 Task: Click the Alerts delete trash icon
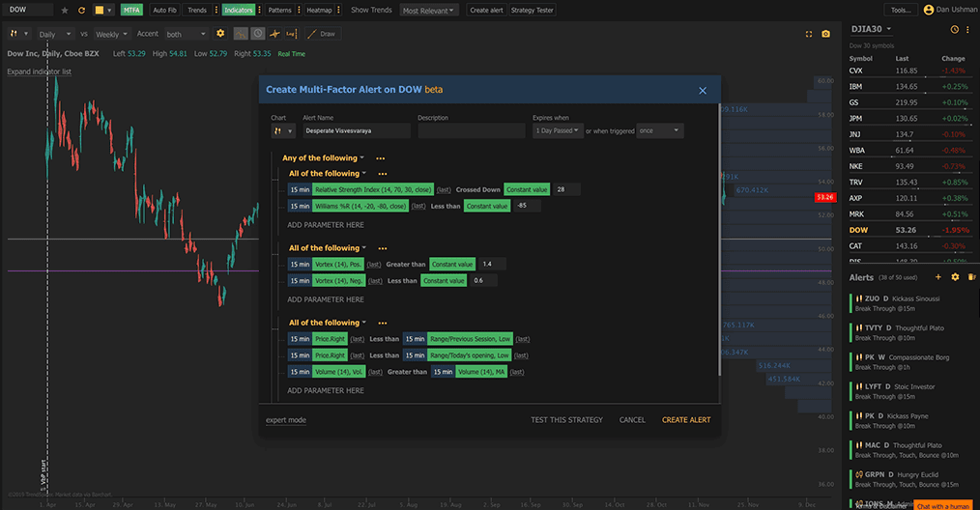pyautogui.click(x=972, y=277)
